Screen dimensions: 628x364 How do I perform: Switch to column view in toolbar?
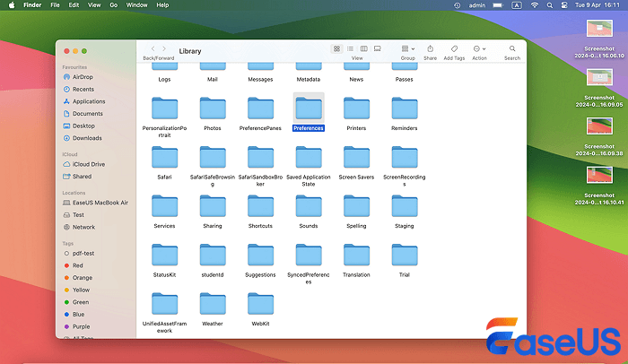pos(363,48)
